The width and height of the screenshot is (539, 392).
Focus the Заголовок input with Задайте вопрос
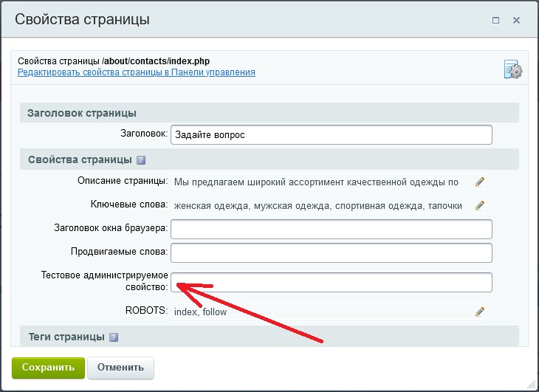(332, 134)
